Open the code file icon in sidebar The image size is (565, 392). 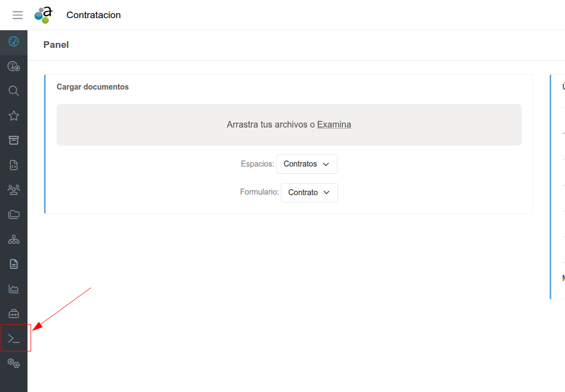click(x=14, y=165)
